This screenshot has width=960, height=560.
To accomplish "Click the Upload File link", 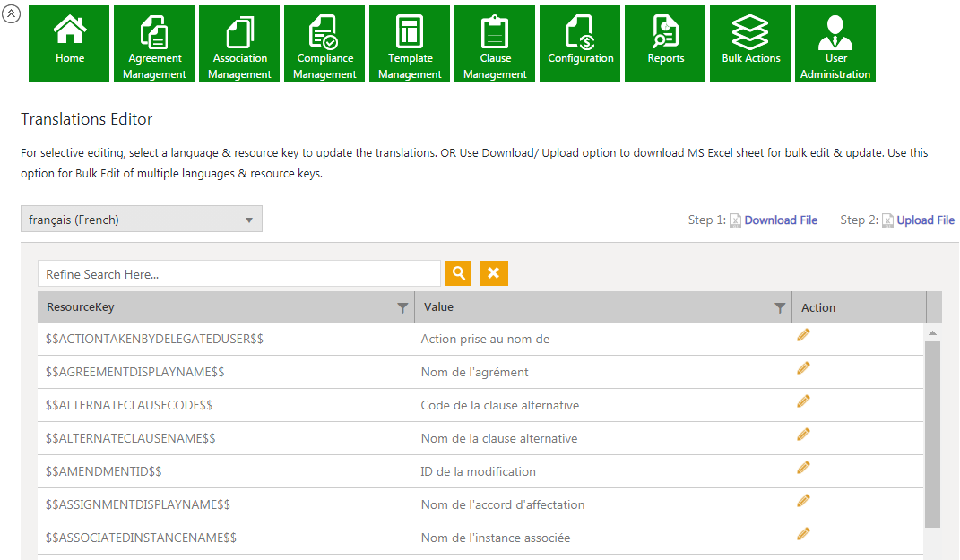I will pos(925,220).
